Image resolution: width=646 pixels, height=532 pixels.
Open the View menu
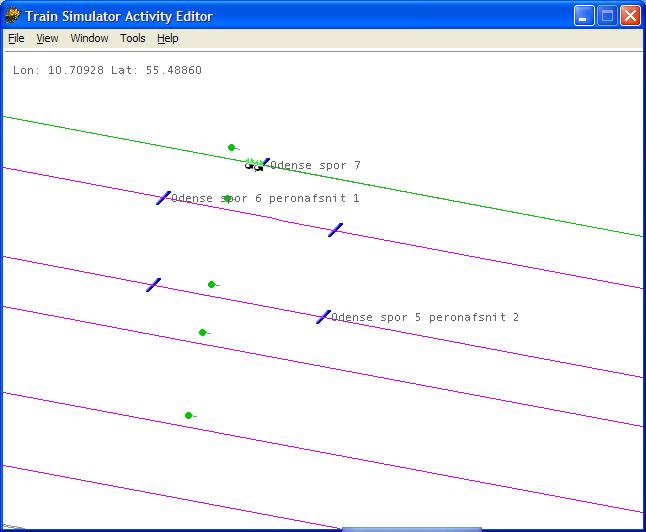(47, 38)
